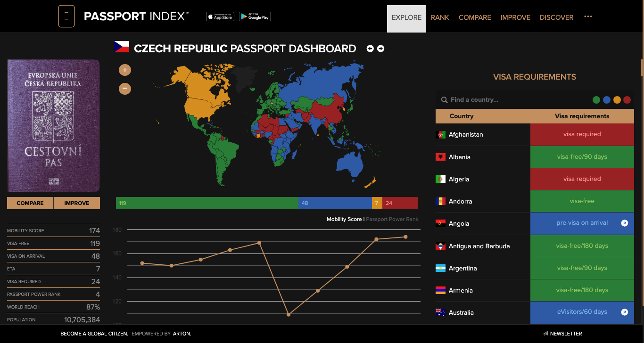Filter by green visa-free dot
Screen dimensions: 644x343
point(596,100)
